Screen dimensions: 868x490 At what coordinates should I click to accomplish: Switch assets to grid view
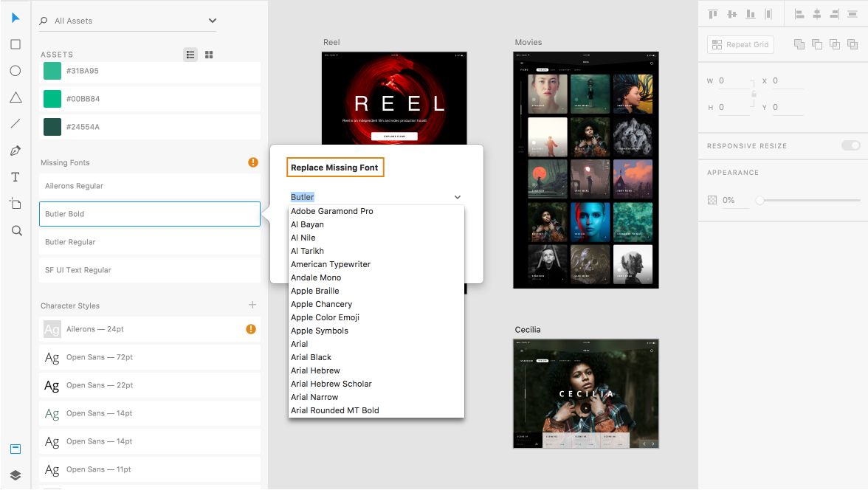(x=209, y=55)
